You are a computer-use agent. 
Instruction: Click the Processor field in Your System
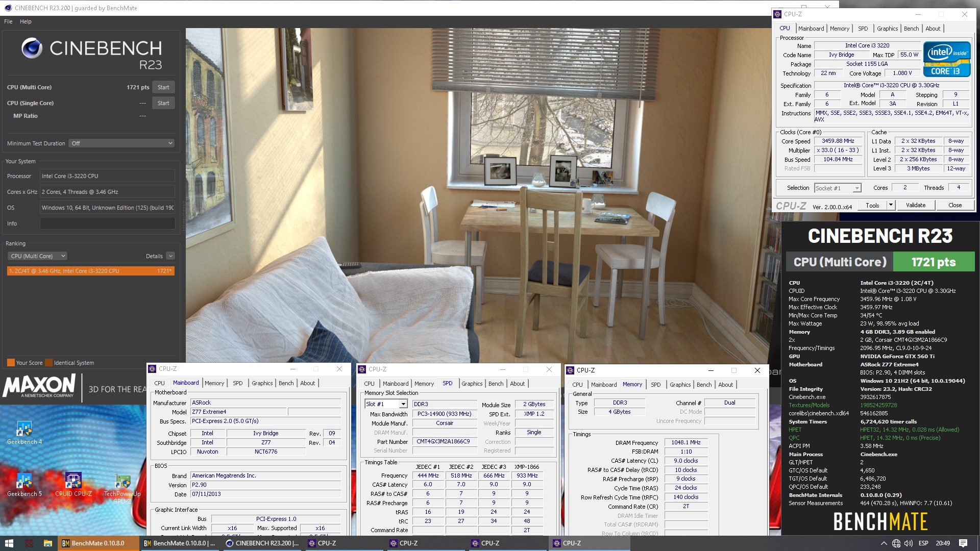[x=108, y=176]
